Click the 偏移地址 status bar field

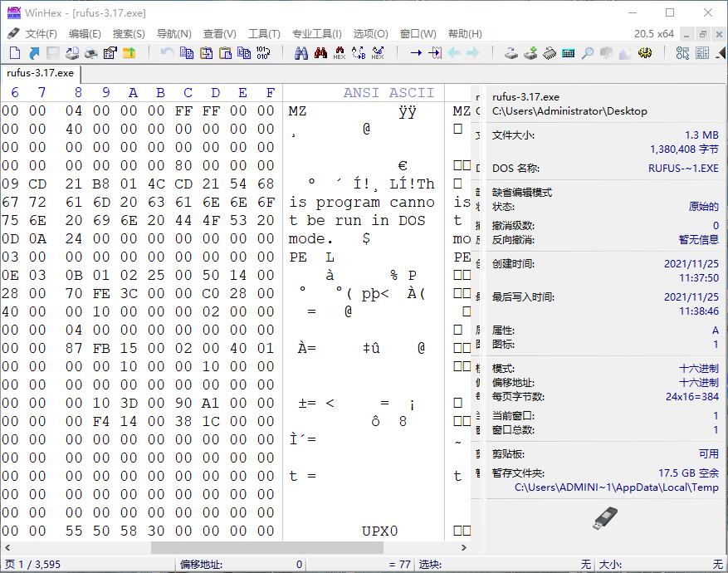(241, 565)
